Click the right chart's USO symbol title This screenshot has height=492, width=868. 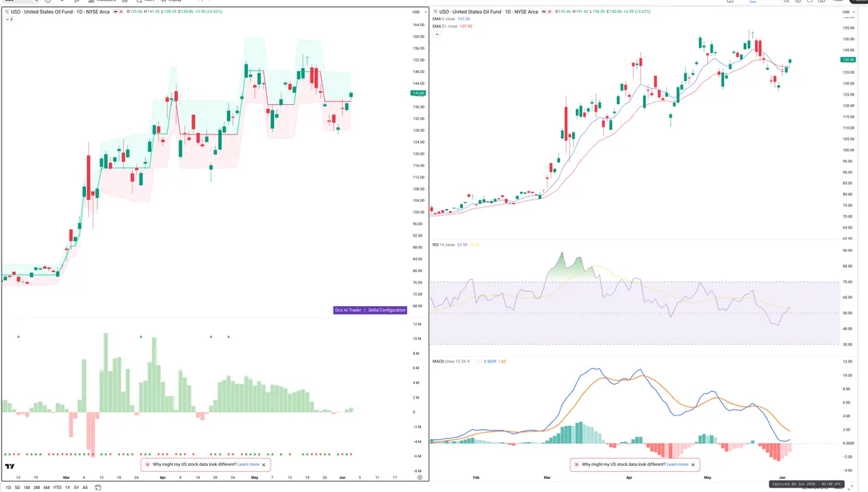click(488, 12)
